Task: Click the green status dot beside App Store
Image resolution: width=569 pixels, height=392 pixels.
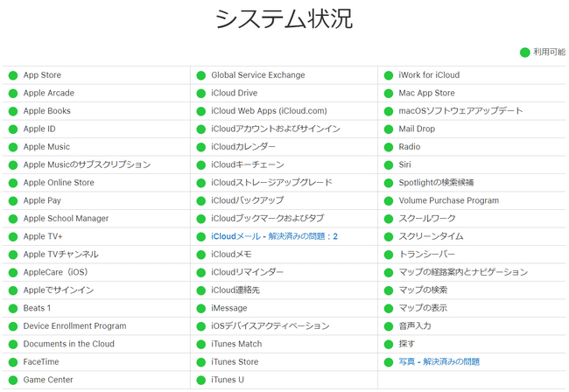Action: click(x=13, y=75)
